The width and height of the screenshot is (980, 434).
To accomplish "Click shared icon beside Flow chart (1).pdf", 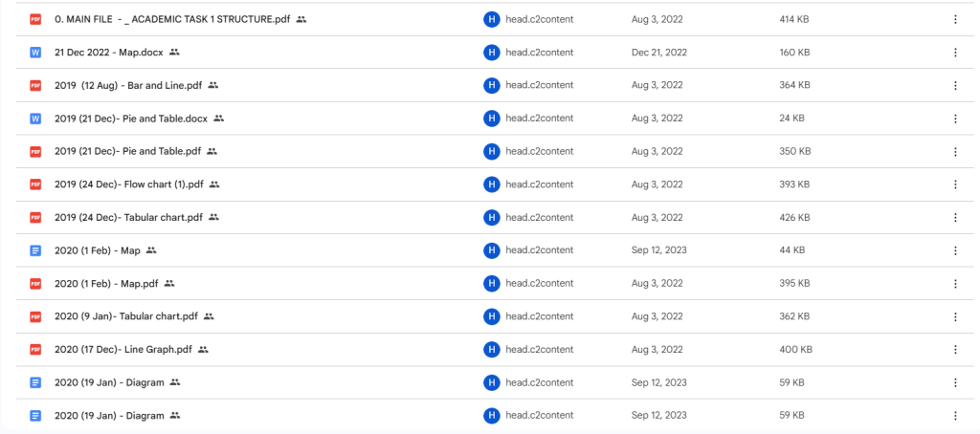I will coord(214,184).
